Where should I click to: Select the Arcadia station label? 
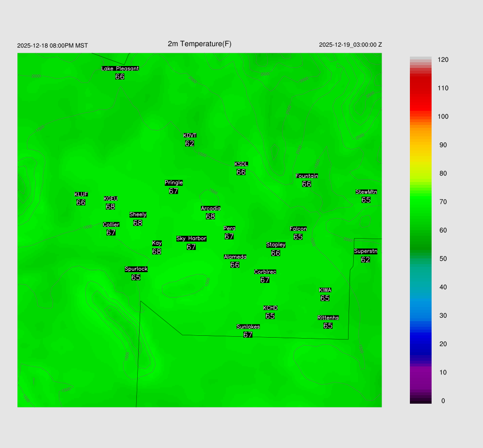(x=210, y=208)
